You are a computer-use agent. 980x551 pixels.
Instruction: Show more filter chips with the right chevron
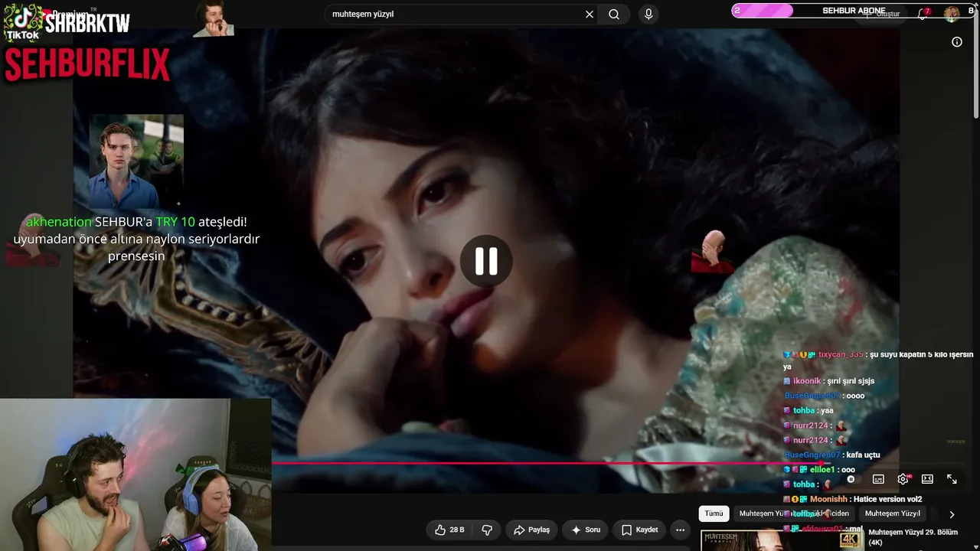pos(952,514)
